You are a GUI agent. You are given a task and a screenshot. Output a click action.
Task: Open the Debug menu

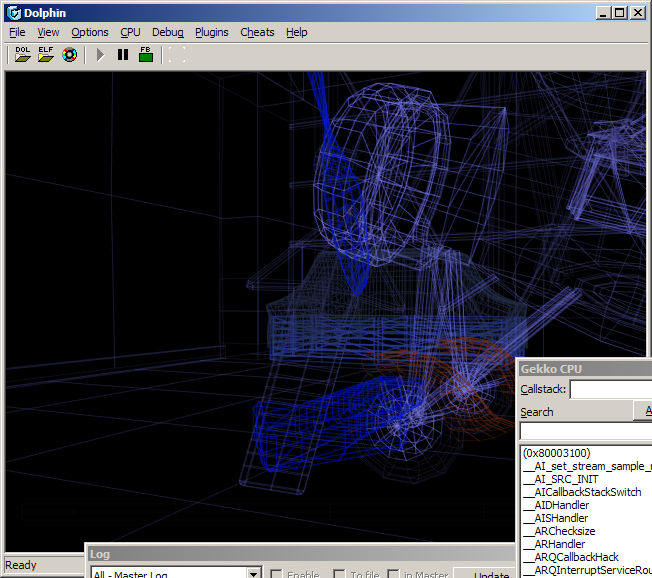[x=168, y=32]
